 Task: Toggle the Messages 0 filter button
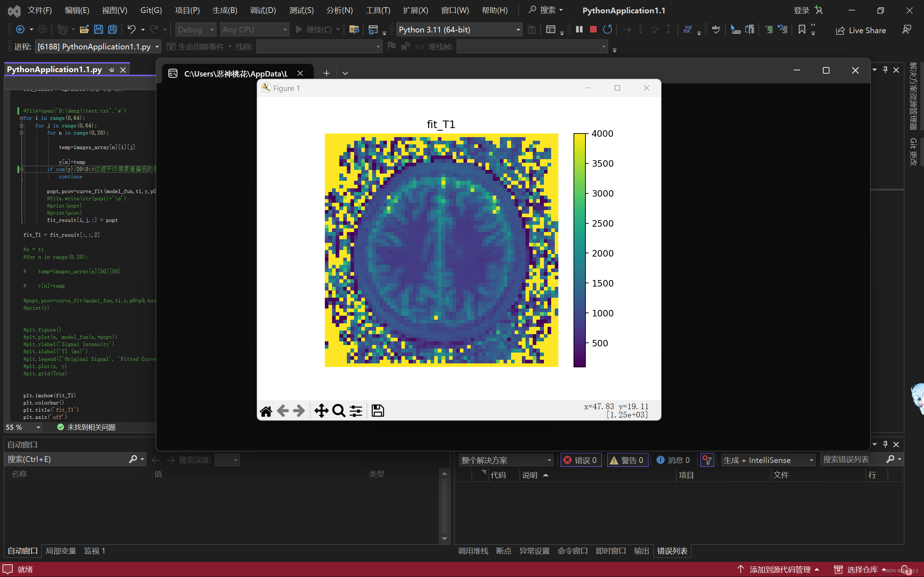click(x=673, y=460)
